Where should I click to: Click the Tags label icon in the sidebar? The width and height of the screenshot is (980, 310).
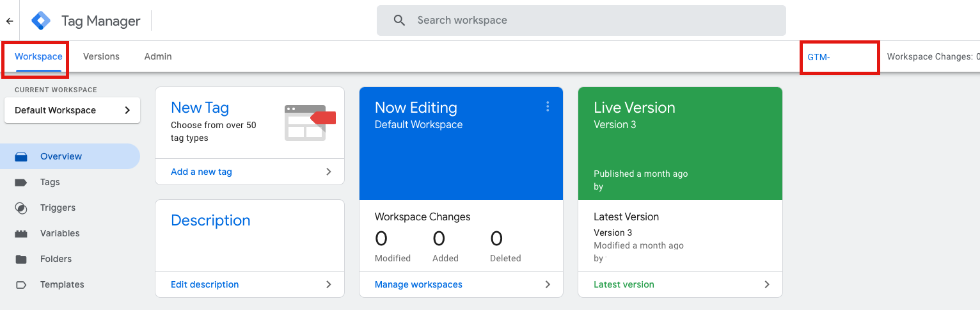tap(21, 182)
